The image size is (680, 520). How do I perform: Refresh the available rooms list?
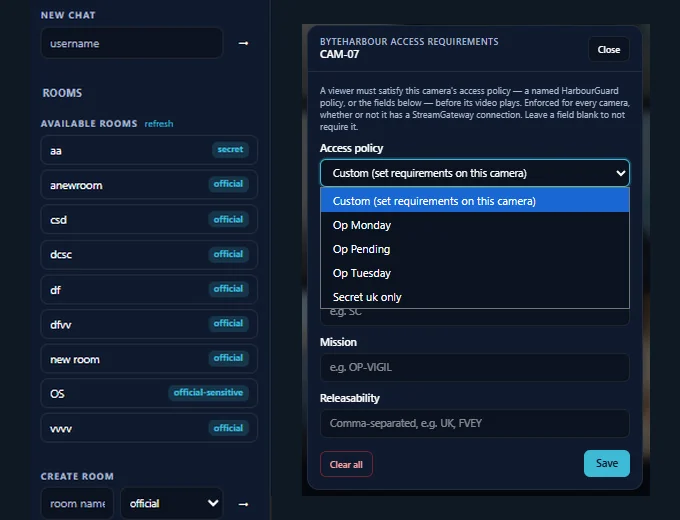click(x=159, y=124)
